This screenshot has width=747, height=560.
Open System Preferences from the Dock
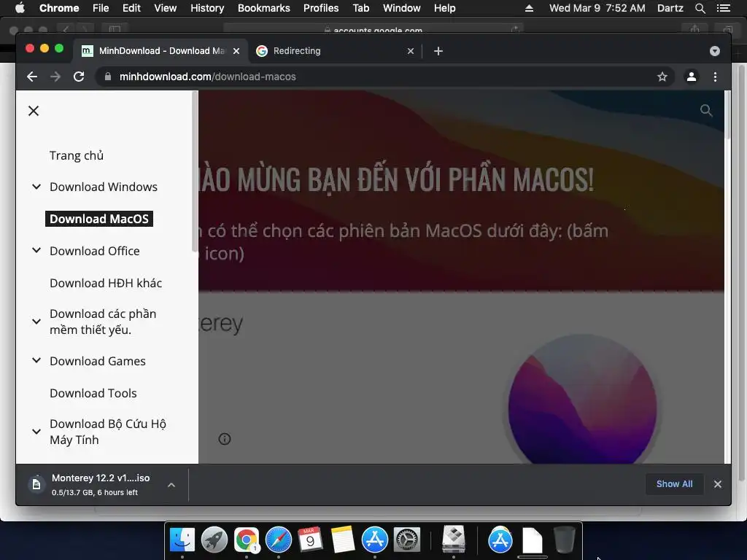[406, 540]
